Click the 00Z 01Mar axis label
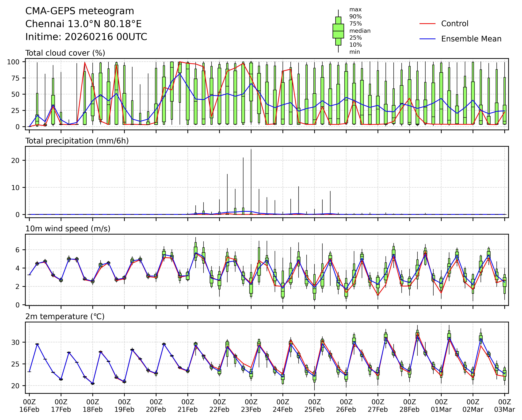This screenshot has height=420, width=522. pyautogui.click(x=441, y=406)
